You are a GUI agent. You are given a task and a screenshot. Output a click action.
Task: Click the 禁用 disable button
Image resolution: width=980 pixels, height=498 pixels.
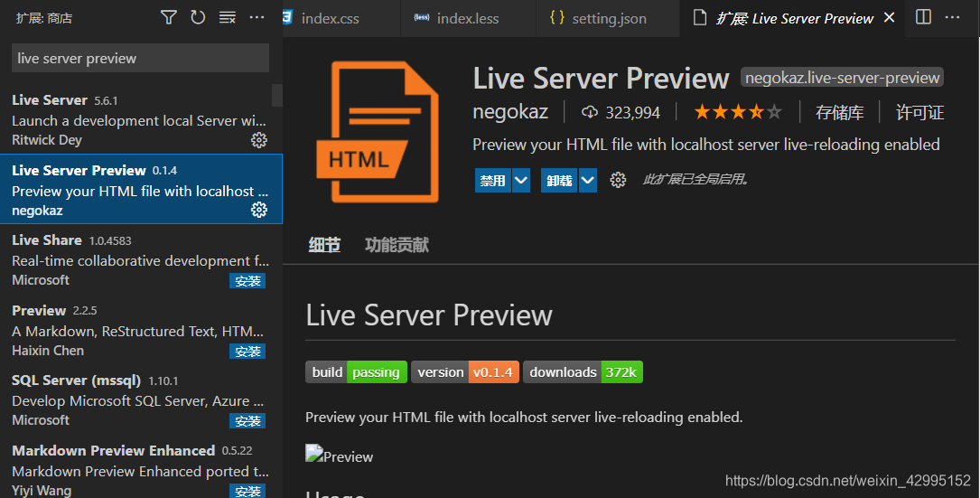click(492, 180)
